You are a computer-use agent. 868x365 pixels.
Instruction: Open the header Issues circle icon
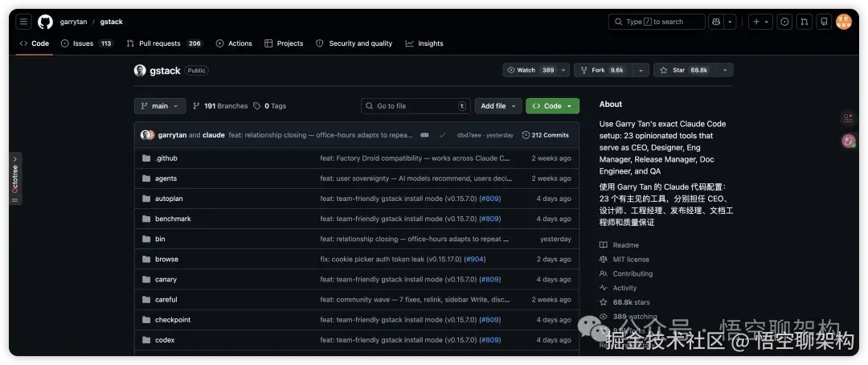click(784, 22)
